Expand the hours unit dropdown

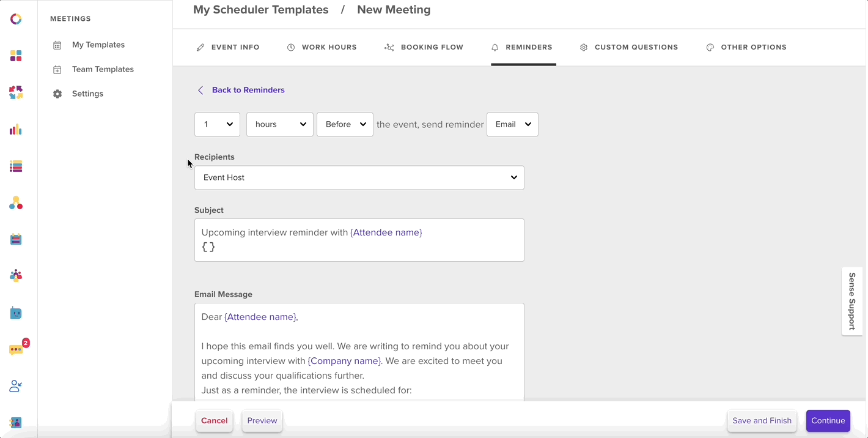[x=280, y=124]
